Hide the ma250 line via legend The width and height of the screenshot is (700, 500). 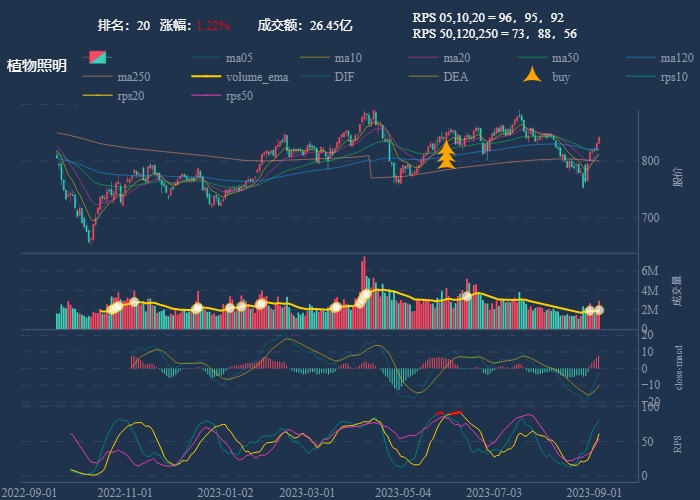pyautogui.click(x=132, y=77)
